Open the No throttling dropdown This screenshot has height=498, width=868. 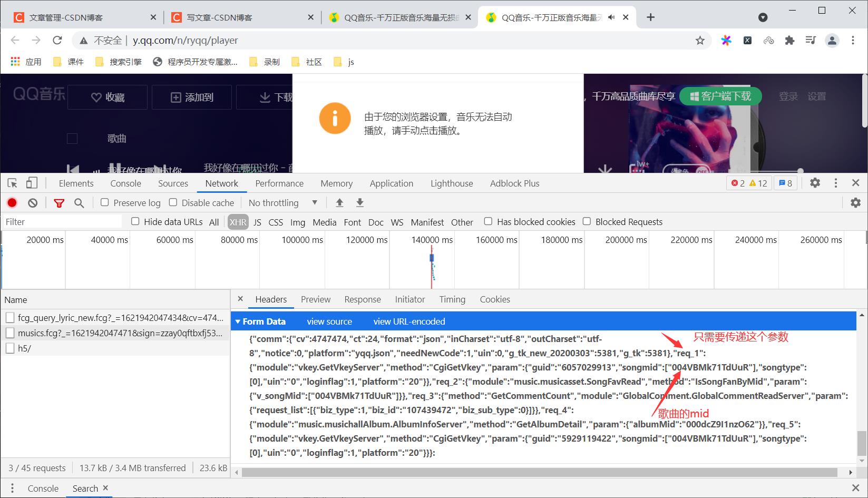[x=283, y=203]
